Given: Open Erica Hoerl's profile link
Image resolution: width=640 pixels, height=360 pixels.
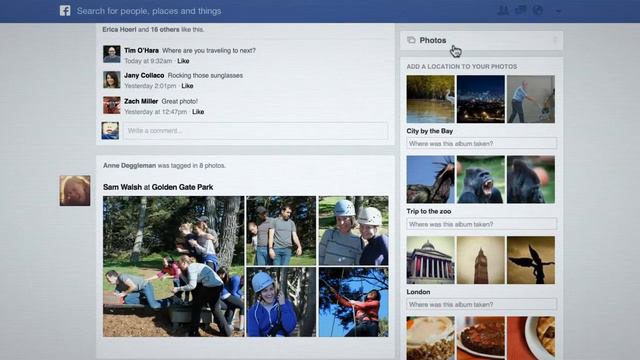Looking at the screenshot, I should pos(119,29).
